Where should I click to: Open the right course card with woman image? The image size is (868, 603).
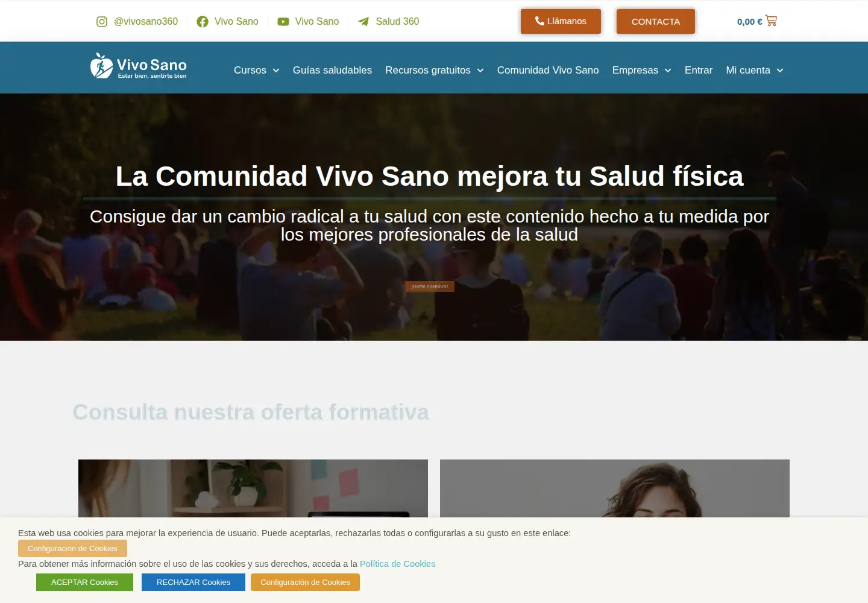pyautogui.click(x=615, y=488)
